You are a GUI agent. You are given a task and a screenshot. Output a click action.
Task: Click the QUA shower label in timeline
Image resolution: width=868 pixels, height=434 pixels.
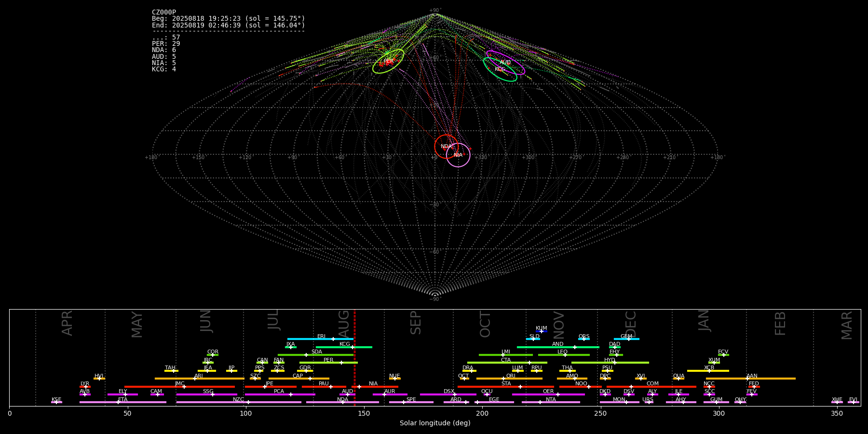pos(678,376)
